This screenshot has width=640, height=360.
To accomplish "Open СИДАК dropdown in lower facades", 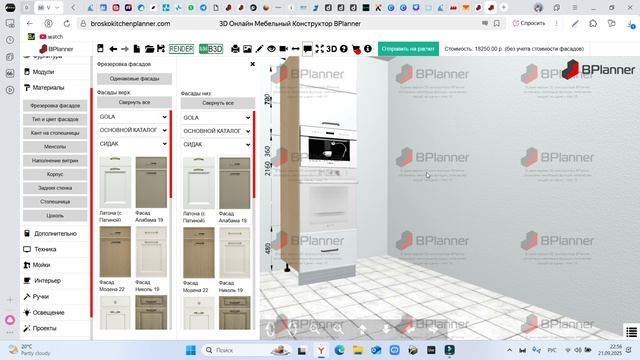I will click(x=217, y=144).
